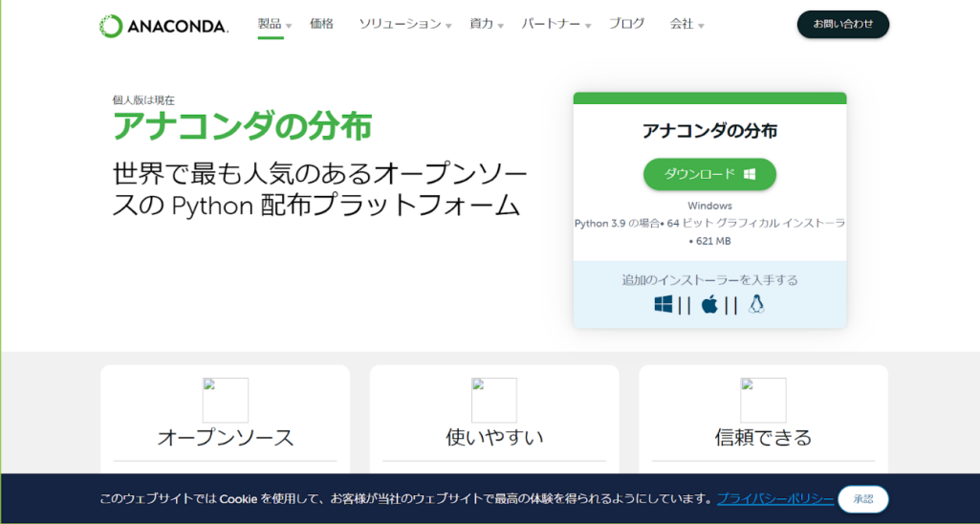Click the Anaconda logo
980x524 pixels.
click(163, 26)
